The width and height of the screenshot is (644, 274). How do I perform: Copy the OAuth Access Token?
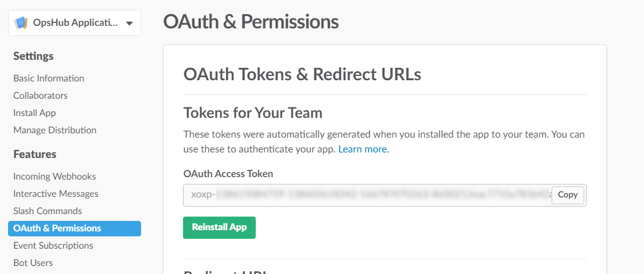click(x=568, y=195)
